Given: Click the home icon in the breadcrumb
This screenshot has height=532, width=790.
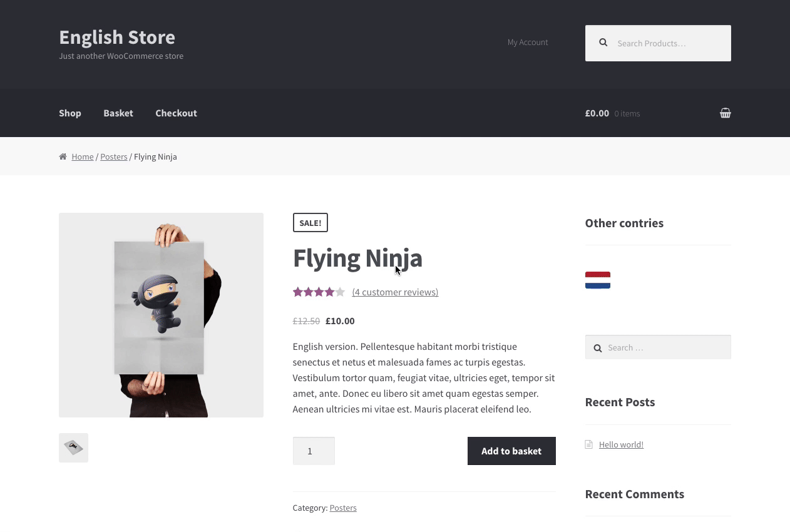Looking at the screenshot, I should (x=63, y=156).
